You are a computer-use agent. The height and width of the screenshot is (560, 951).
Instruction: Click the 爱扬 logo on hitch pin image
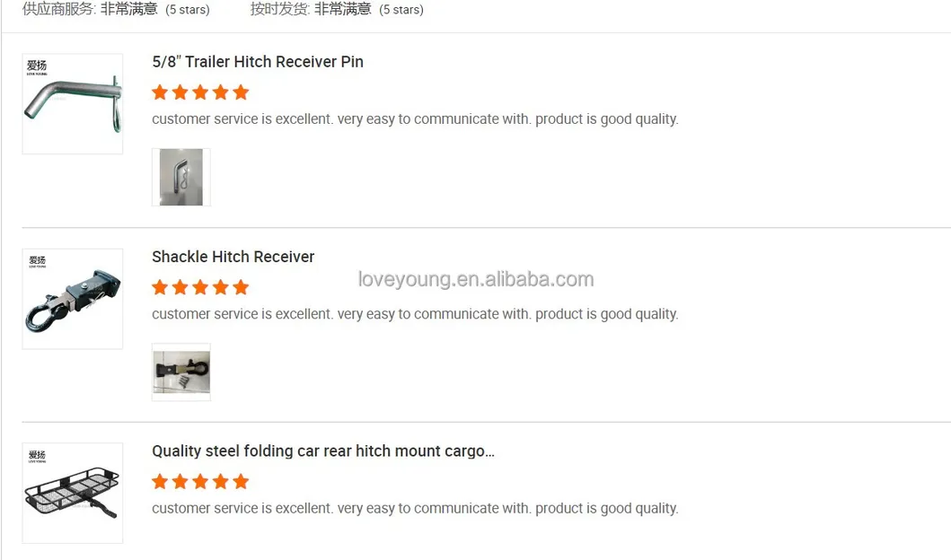pos(37,66)
